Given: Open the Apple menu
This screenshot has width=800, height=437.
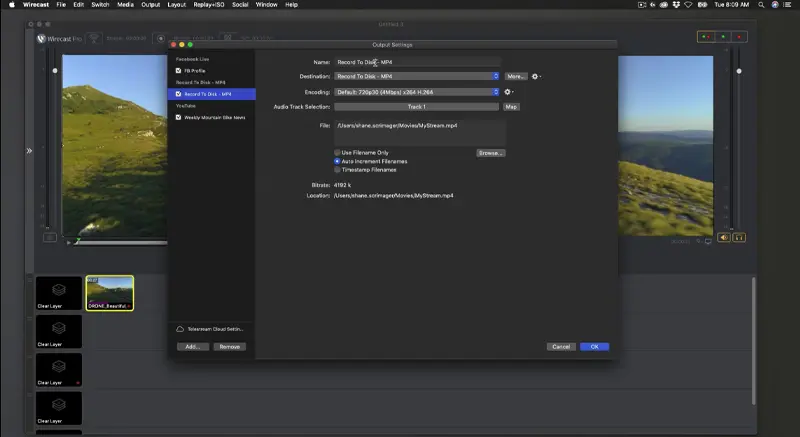Looking at the screenshot, I should tap(11, 5).
